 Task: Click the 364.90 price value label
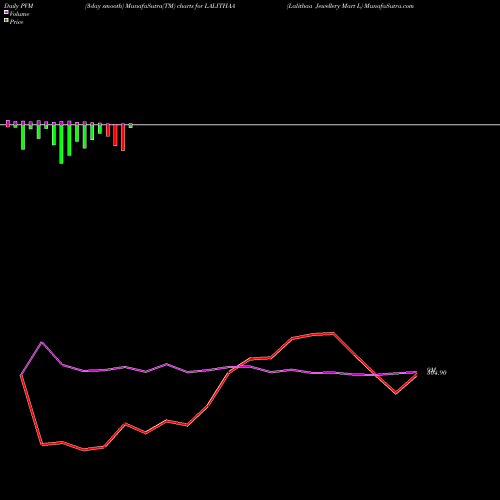tap(437, 372)
